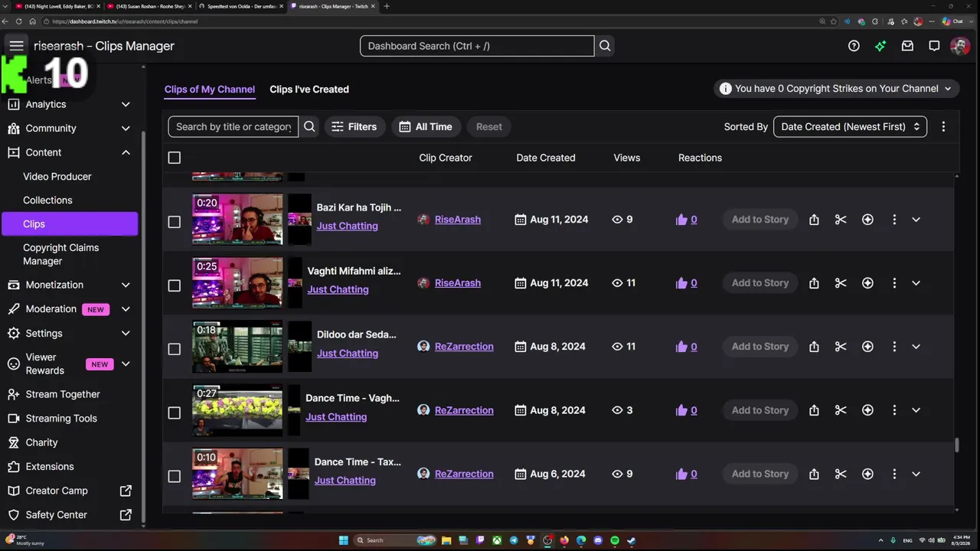Open RiseArash creator link on Vaghti Mifahmi row
This screenshot has height=551, width=980.
pyautogui.click(x=458, y=283)
